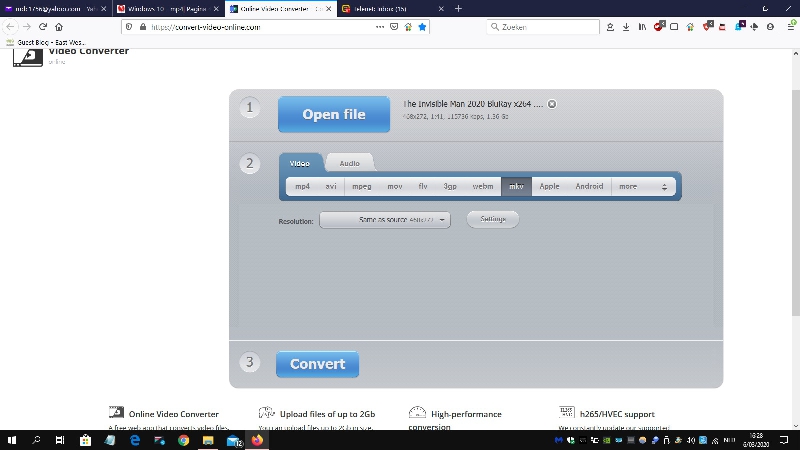Click the browser reload button
The image size is (800, 450).
click(43, 27)
